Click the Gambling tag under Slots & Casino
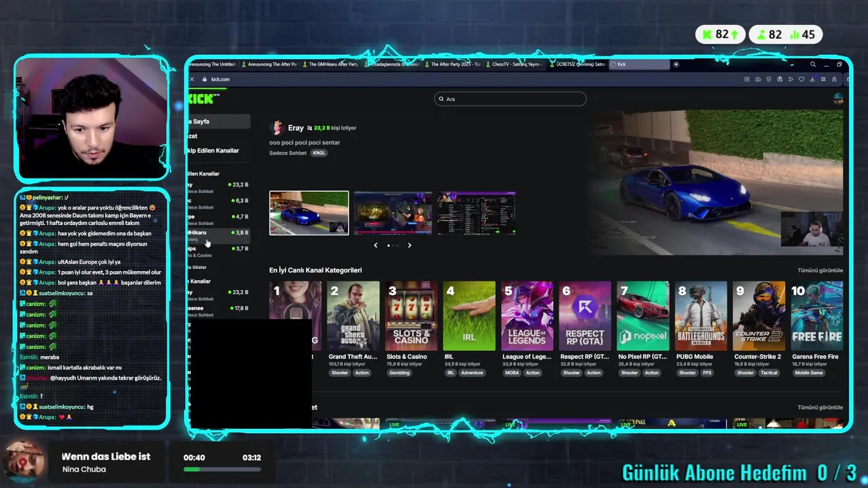This screenshot has width=868, height=488. click(399, 373)
